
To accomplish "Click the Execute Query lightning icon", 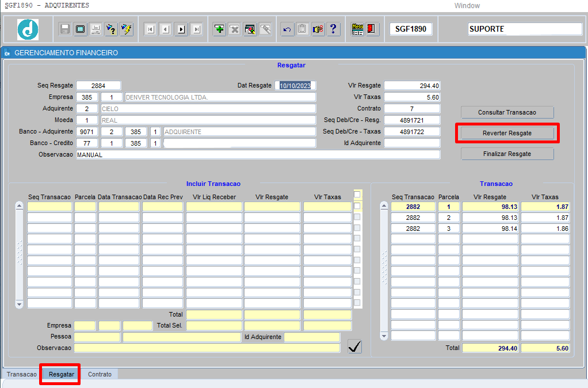I will coord(127,29).
